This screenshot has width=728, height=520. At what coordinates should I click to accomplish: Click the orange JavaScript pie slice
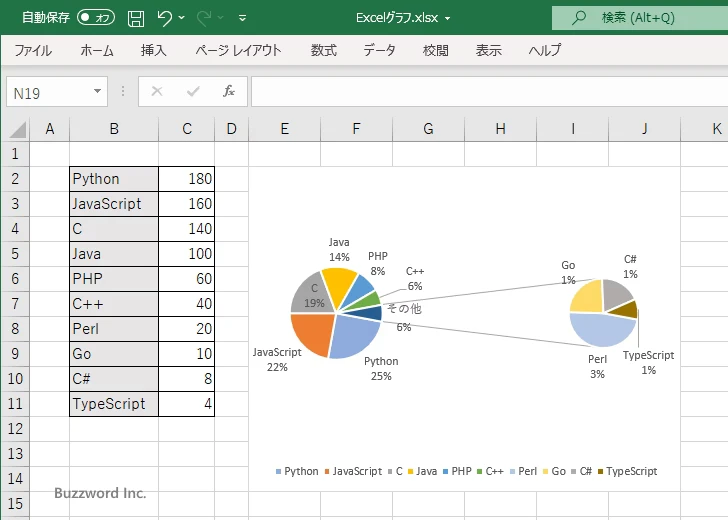(313, 332)
